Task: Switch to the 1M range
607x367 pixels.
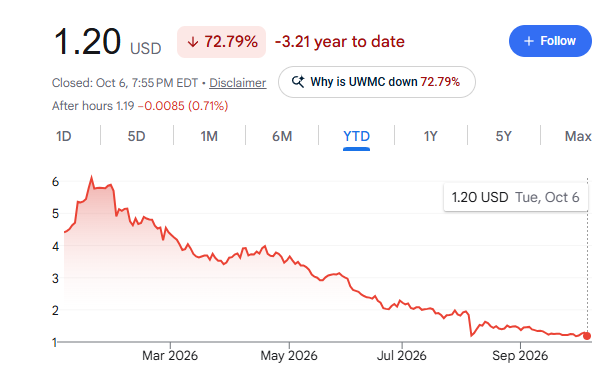Action: (209, 136)
